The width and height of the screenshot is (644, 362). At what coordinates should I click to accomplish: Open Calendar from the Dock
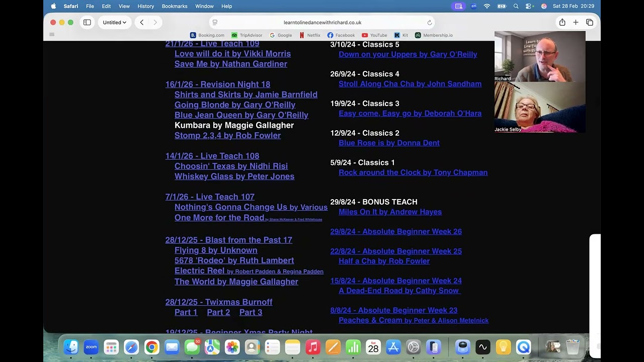(x=373, y=347)
